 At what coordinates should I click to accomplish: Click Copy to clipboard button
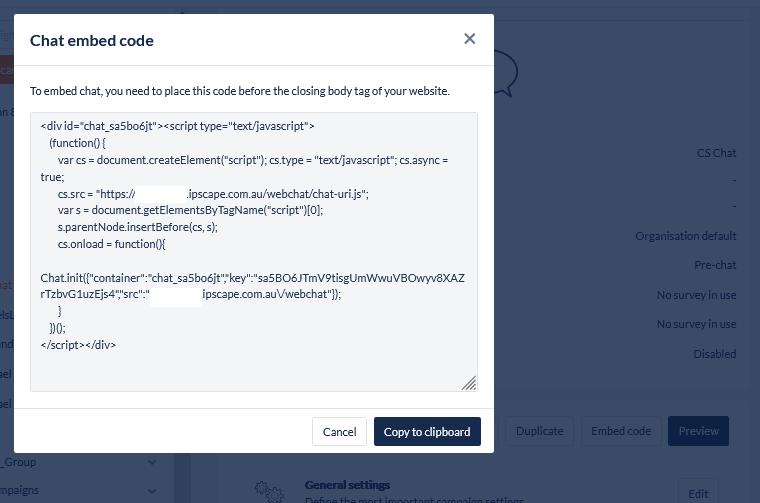pyautogui.click(x=427, y=432)
